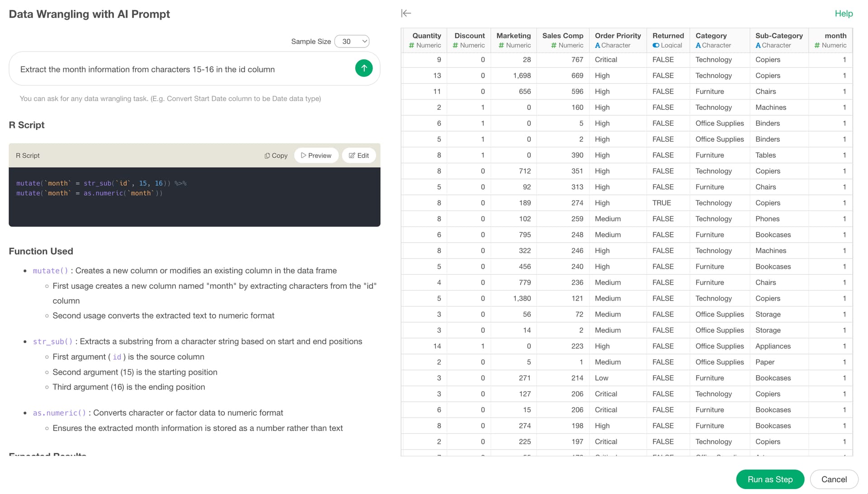Viewport: 868px width, 494px height.
Task: Click into the AI prompt text field
Action: pyautogui.click(x=181, y=69)
